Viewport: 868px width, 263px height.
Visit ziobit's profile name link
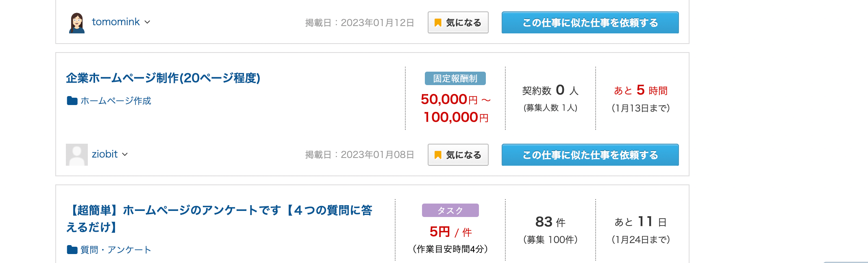tap(104, 154)
